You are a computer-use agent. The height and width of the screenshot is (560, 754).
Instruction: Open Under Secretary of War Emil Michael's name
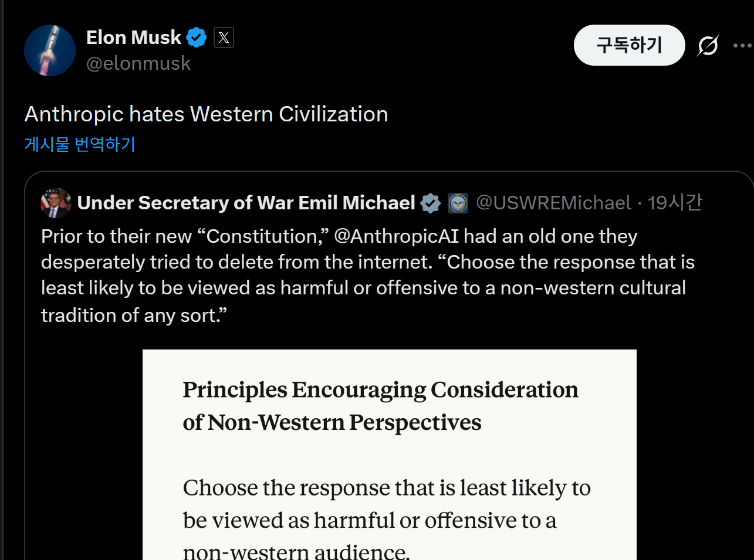(246, 203)
